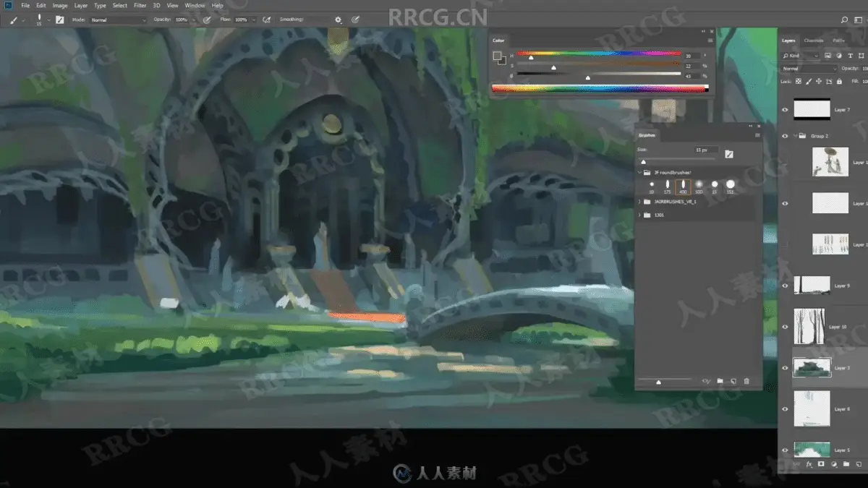Click the foreground color swatch in Color panel

click(498, 56)
